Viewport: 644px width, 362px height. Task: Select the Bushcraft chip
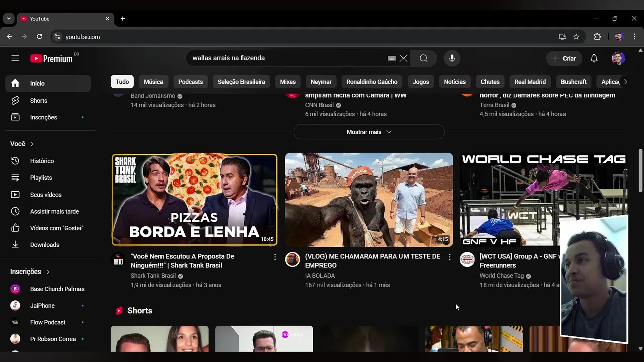(574, 82)
